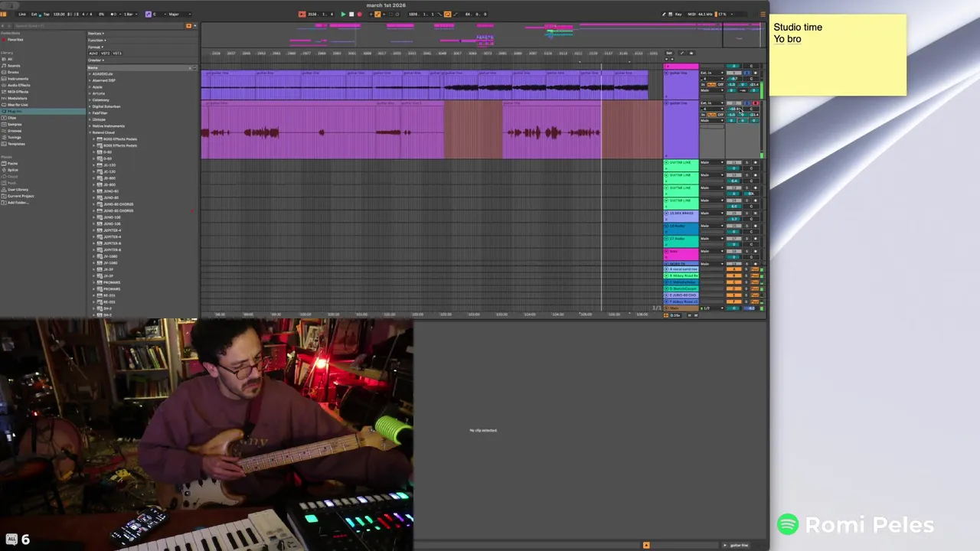
Task: Open first guitar line track Ext. In dropdown
Action: (712, 73)
